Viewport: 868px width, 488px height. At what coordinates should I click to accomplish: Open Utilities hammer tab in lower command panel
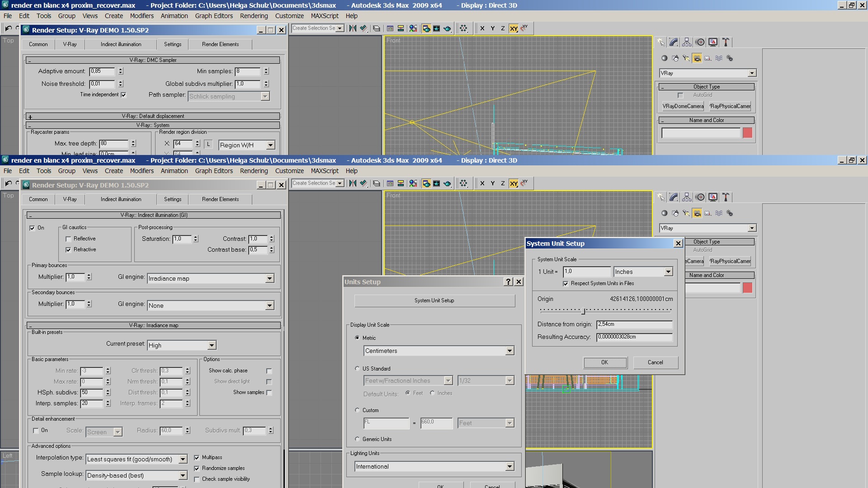[x=726, y=197]
